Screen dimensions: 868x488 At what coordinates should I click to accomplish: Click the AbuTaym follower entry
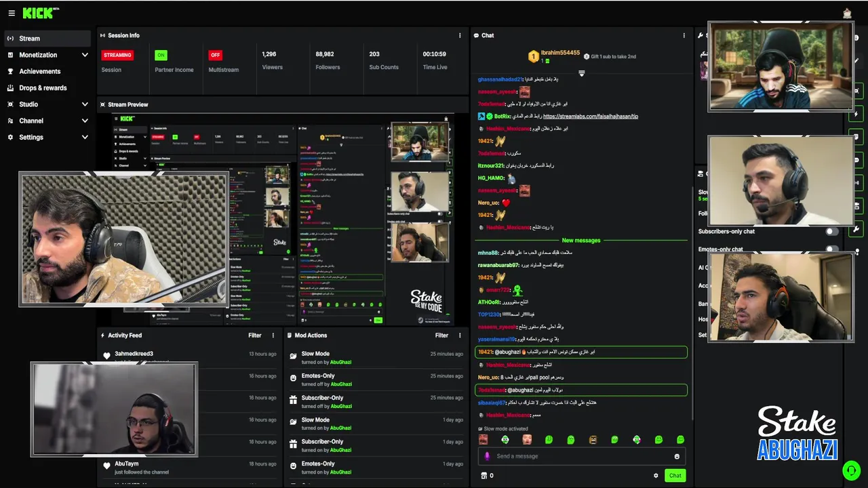(189, 467)
